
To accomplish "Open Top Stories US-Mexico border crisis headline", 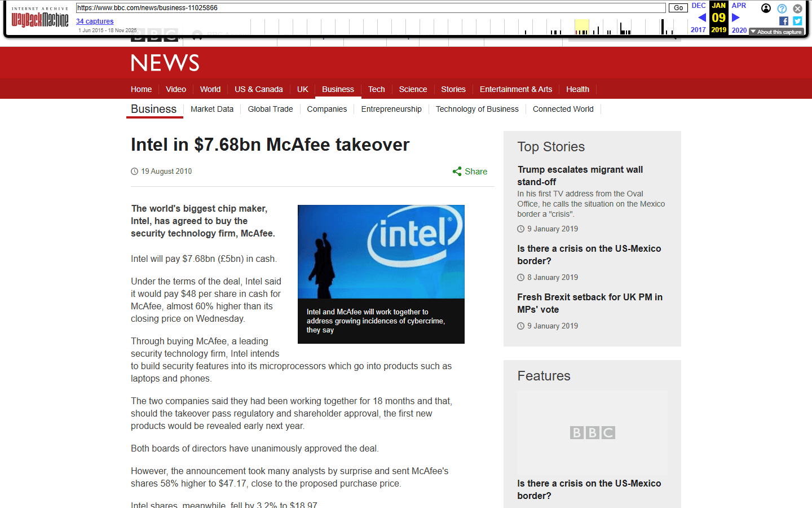I will [x=589, y=255].
